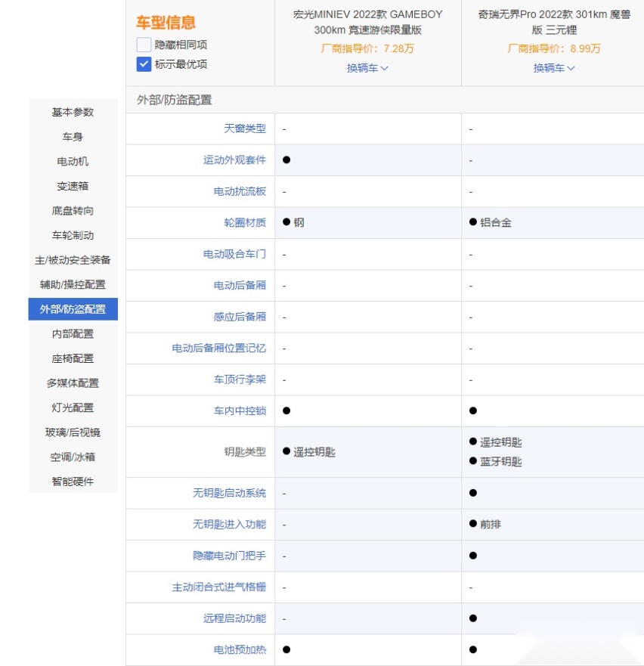Image resolution: width=644 pixels, height=666 pixels.
Task: Click the 车型信息 heading
Action: pos(166,23)
